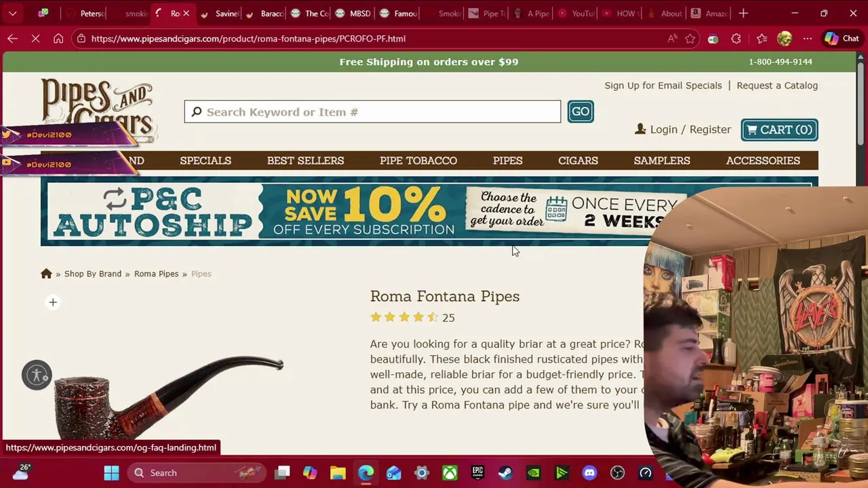Open the SAMPLERS menu
The width and height of the screenshot is (868, 488).
click(x=662, y=161)
